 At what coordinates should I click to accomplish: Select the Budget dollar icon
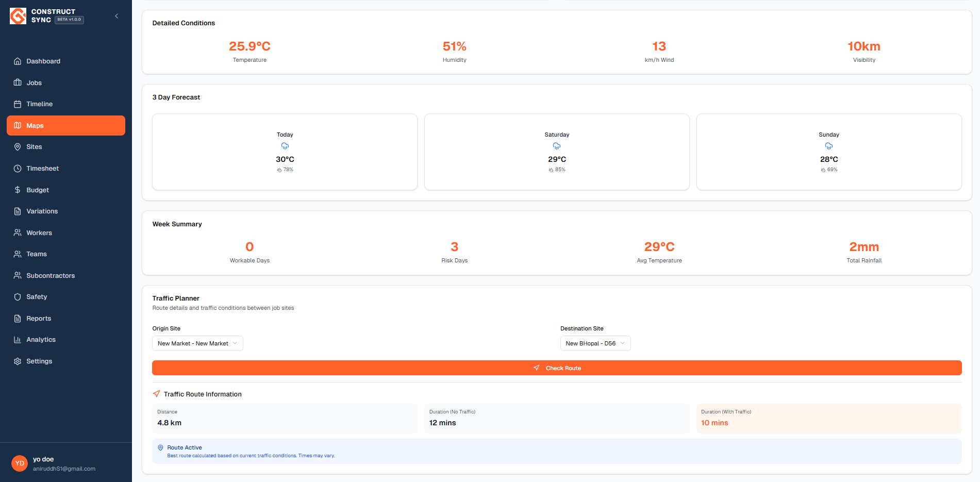click(18, 190)
